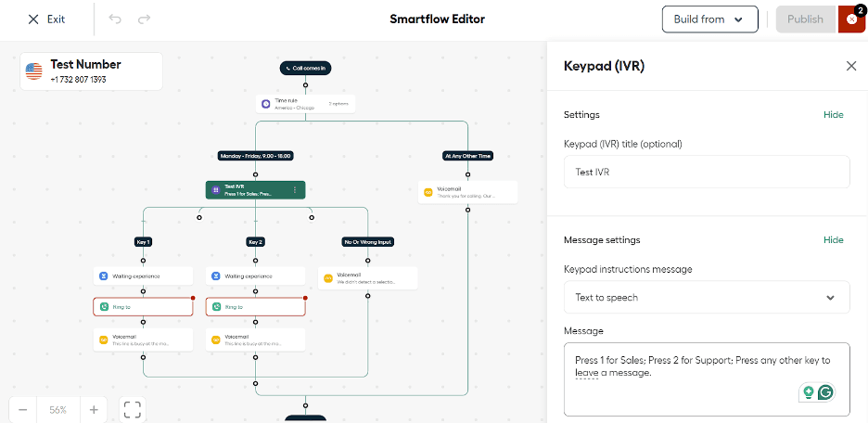
Task: Select the Time rule node
Action: pos(305,104)
